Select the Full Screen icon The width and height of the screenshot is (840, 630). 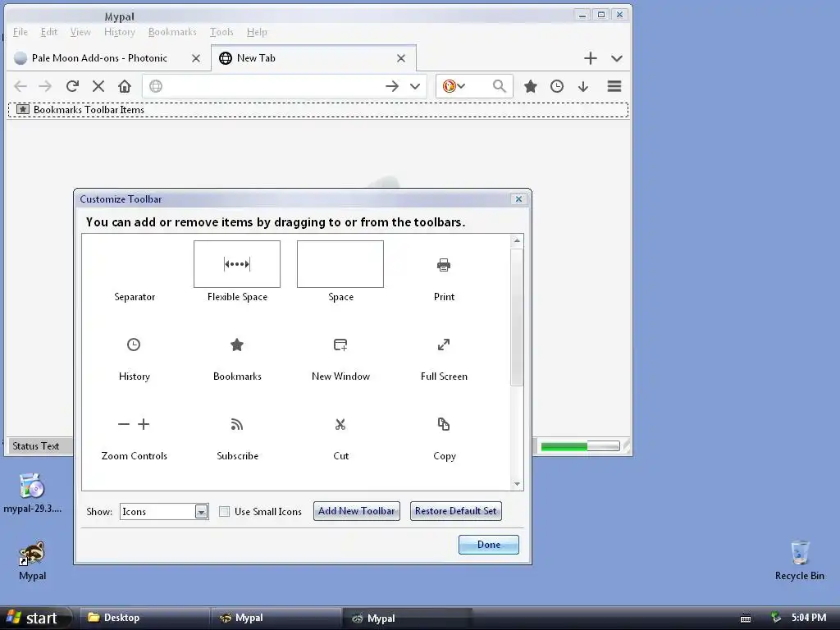(444, 345)
